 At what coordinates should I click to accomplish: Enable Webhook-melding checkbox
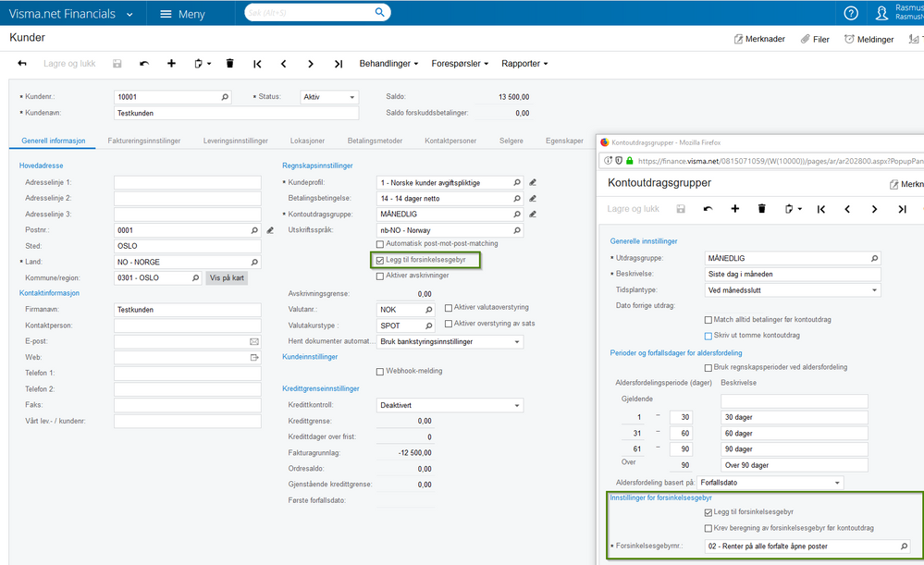click(380, 372)
